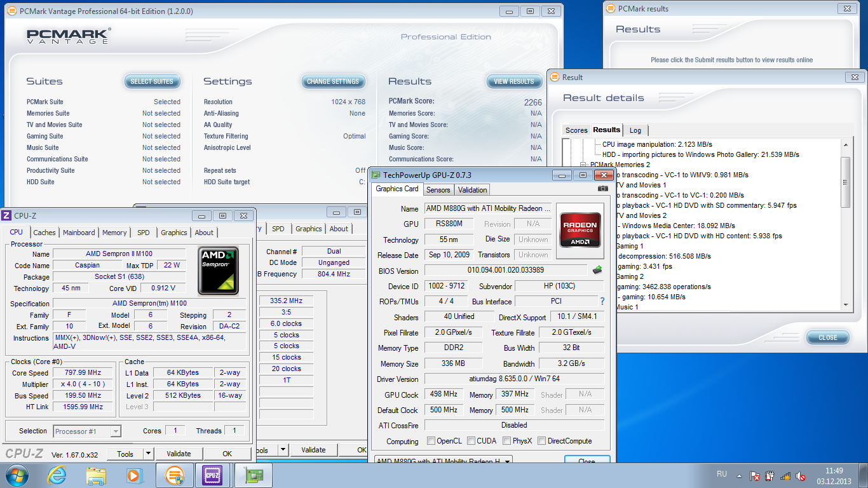Viewport: 868px width, 488px height.
Task: Select the 'CPU image manipulation: 2.123 MB/s' row
Action: click(x=657, y=144)
